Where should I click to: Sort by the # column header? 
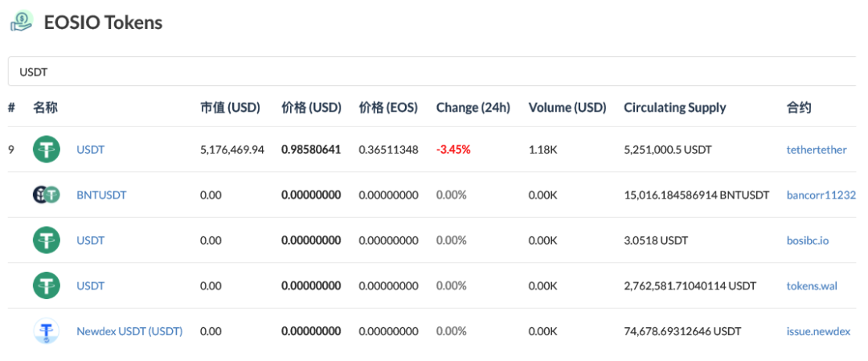[11, 108]
